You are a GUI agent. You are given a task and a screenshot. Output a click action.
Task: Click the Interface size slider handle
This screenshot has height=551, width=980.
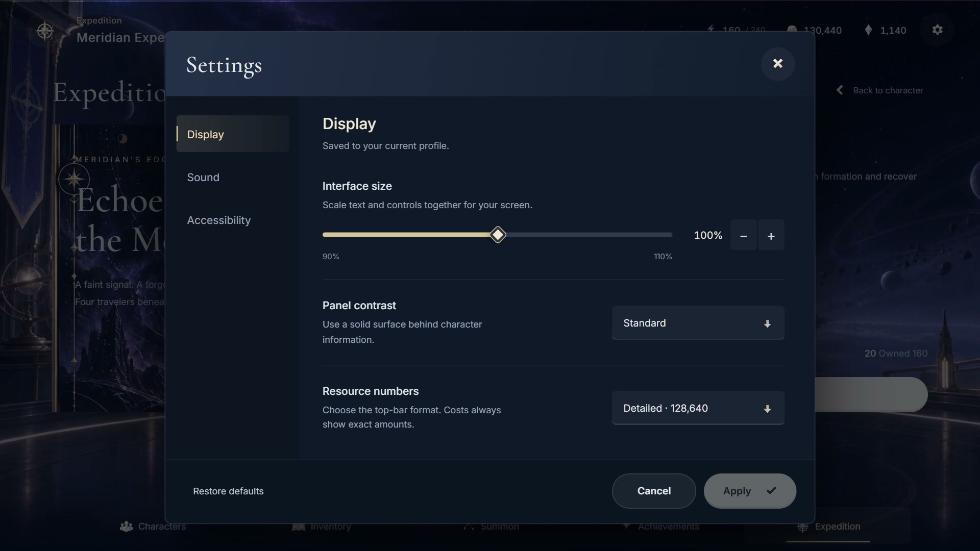(x=498, y=235)
